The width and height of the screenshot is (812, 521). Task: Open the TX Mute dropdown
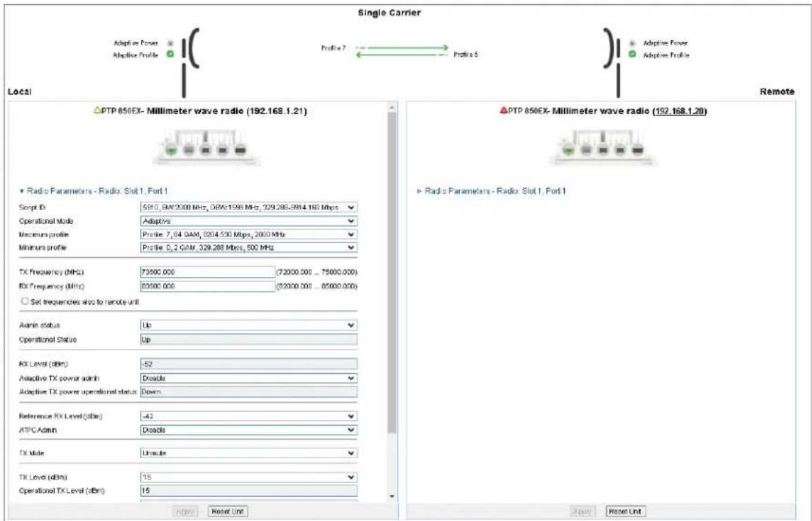(x=249, y=453)
